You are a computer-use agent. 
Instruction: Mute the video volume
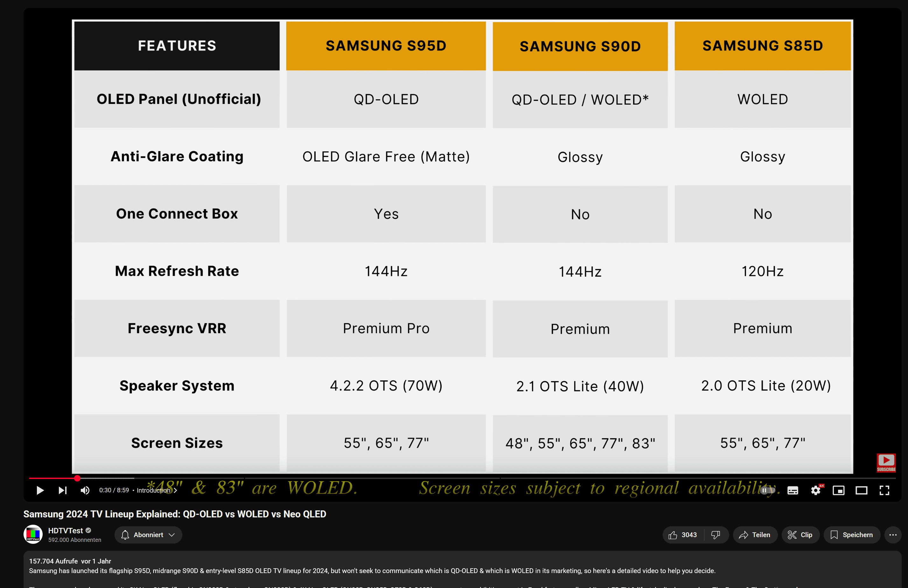point(85,490)
